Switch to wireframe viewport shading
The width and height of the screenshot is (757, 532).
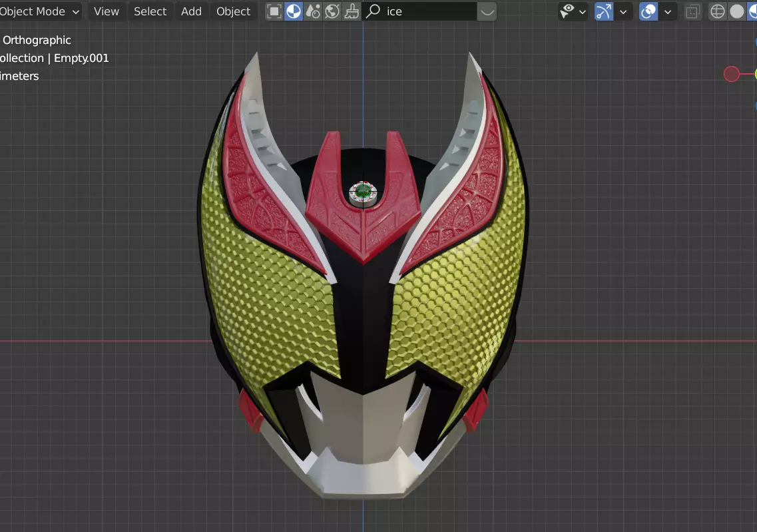(x=718, y=11)
